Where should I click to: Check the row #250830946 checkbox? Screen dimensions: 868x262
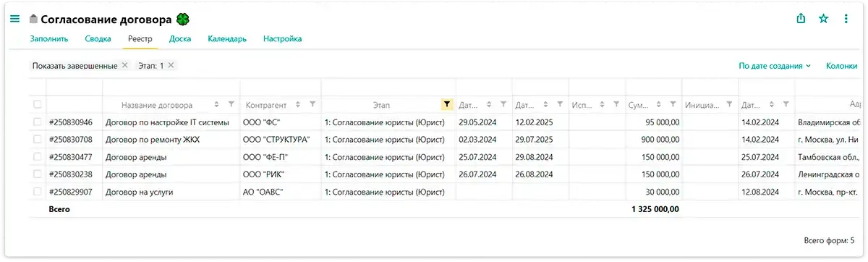pyautogui.click(x=38, y=122)
